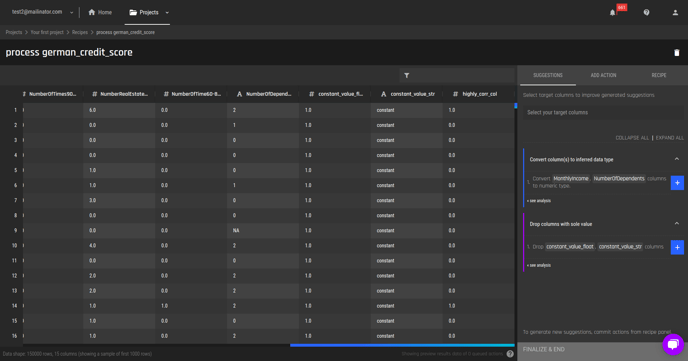Expand the Projects menu arrow
Viewport: 688px width, 361px height.
(167, 13)
